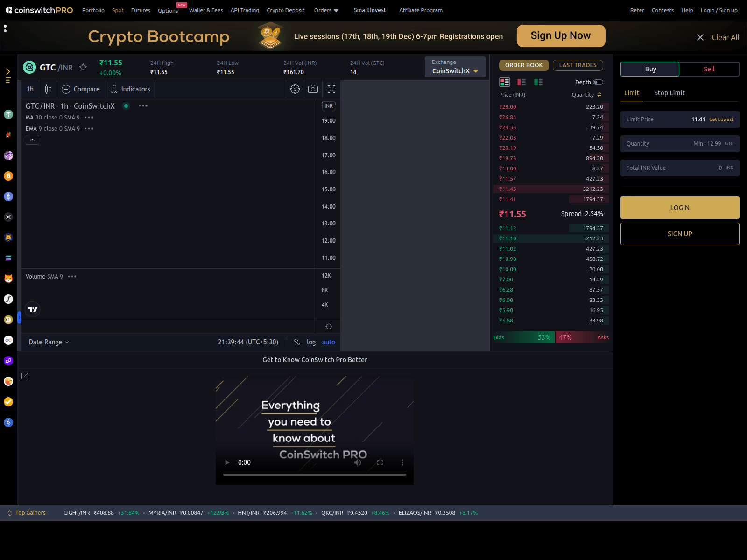The image size is (747, 560).
Task: Open TradingView logo link
Action: (32, 309)
